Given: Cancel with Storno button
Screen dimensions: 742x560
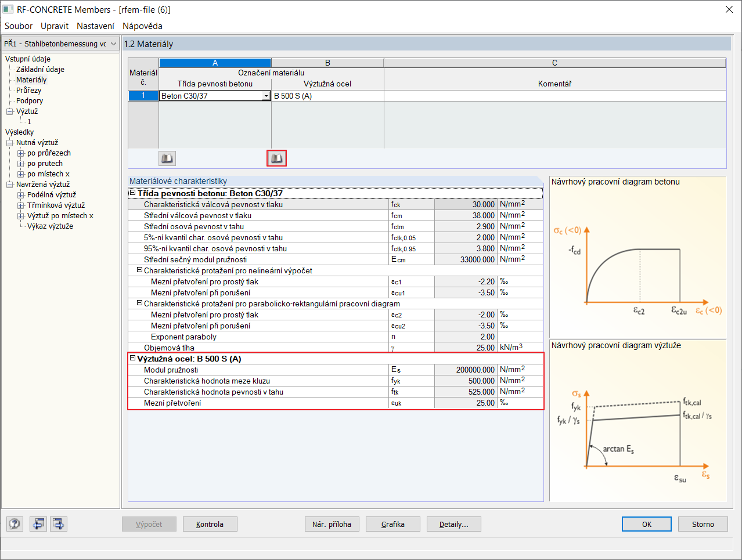Looking at the screenshot, I should pyautogui.click(x=703, y=524).
